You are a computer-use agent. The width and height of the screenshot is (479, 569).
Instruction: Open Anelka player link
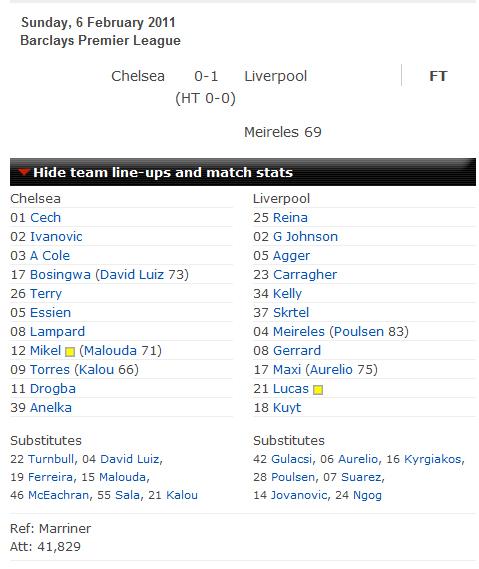click(51, 408)
